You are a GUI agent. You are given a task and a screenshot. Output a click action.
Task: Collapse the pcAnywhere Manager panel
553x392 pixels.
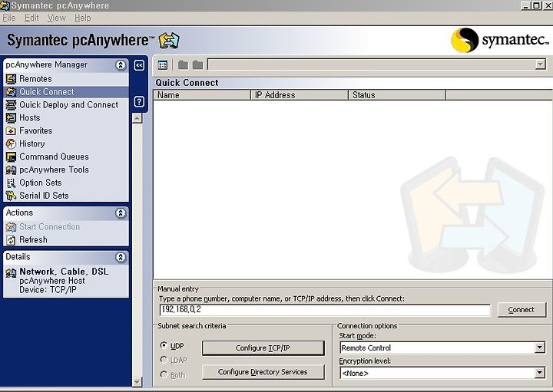pyautogui.click(x=121, y=65)
